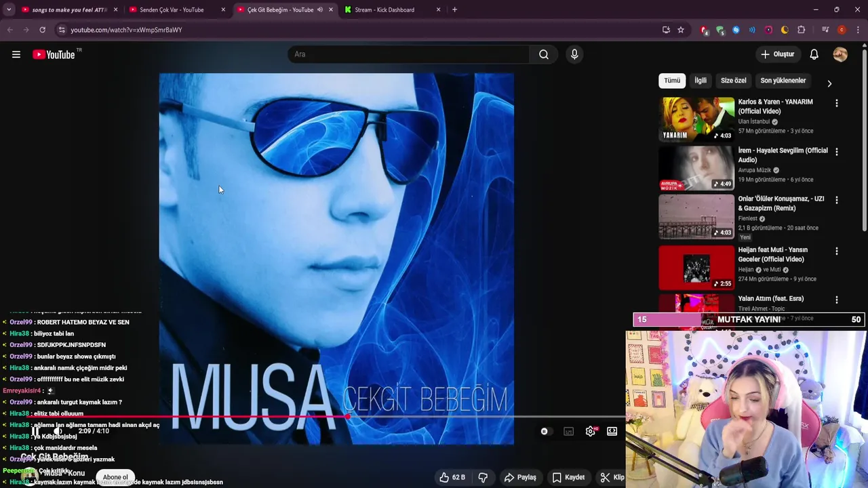Screen dimensions: 868x488
Task: Open the tab search dropdown arrow
Action: 8,9
